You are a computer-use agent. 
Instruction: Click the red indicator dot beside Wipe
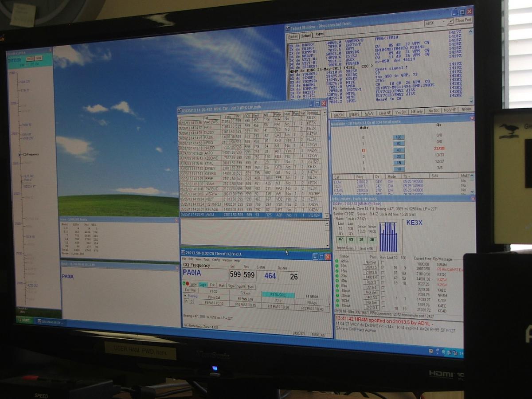tap(188, 284)
